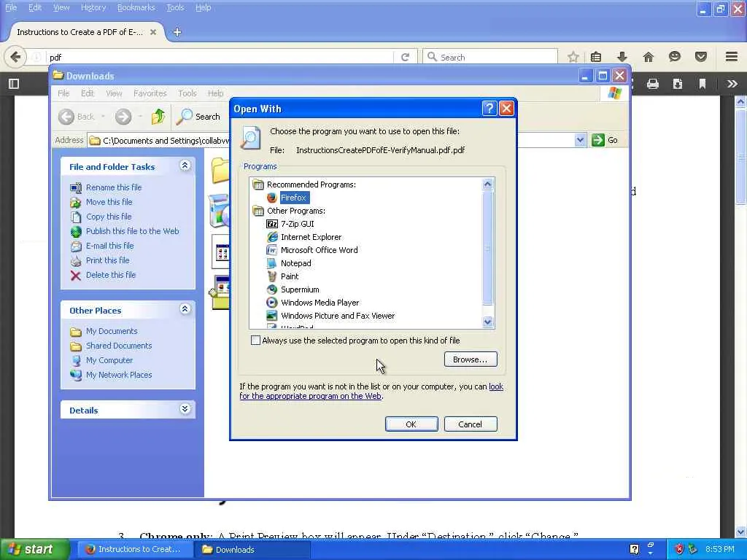Click Firefox search input field
This screenshot has height=560, width=747.
pyautogui.click(x=490, y=57)
